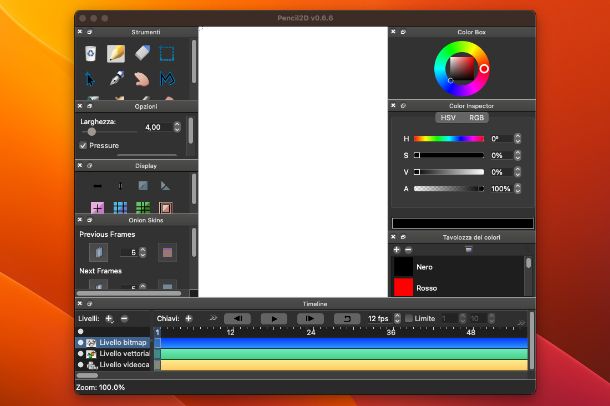Select the Rosso color swatch
Screen dimensions: 610x406
pyautogui.click(x=403, y=288)
